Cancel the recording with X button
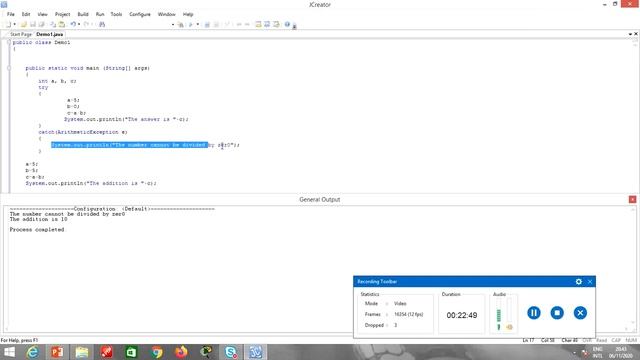 click(x=580, y=313)
